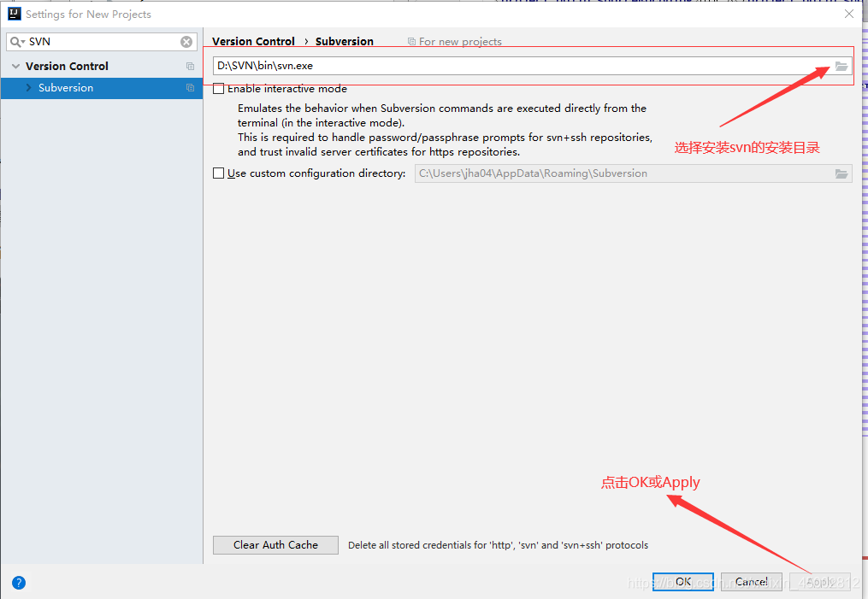Click the project-level icon beside Subversion
The width and height of the screenshot is (868, 599).
pyautogui.click(x=191, y=88)
